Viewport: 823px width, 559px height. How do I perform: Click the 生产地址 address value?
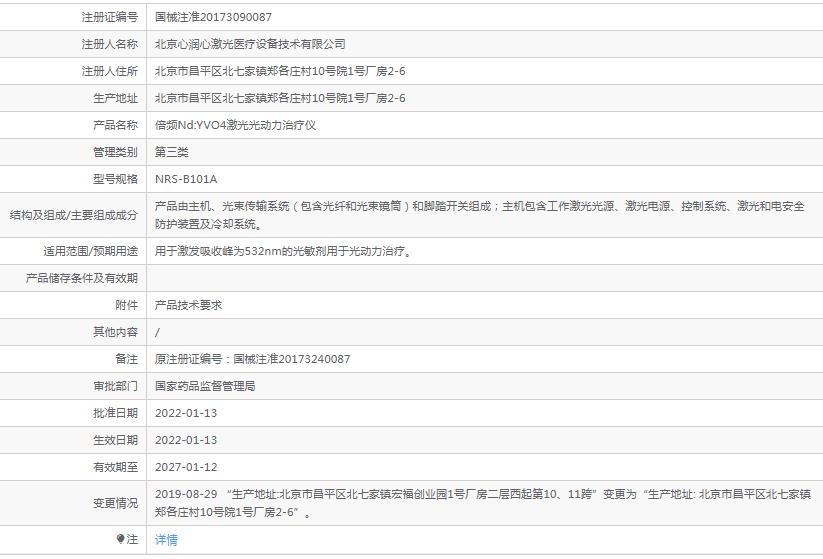pos(280,98)
